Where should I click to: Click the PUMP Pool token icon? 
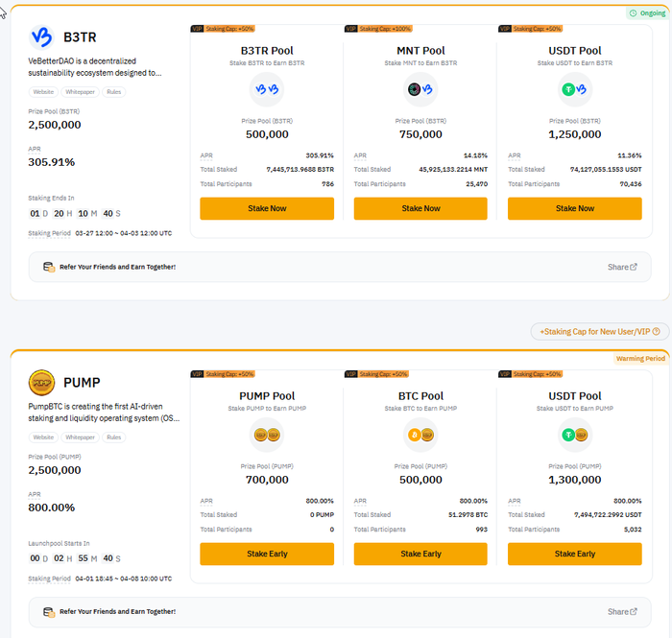coord(267,436)
